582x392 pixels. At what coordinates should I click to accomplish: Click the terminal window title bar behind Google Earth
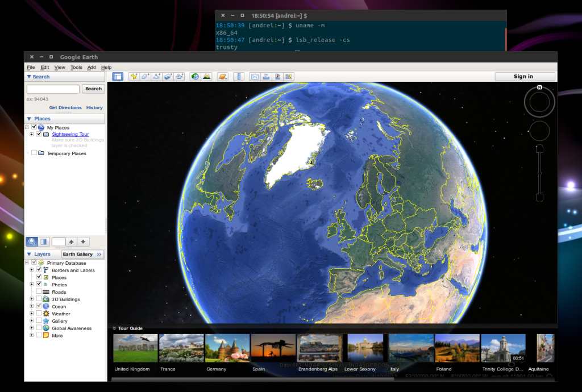pyautogui.click(x=361, y=15)
